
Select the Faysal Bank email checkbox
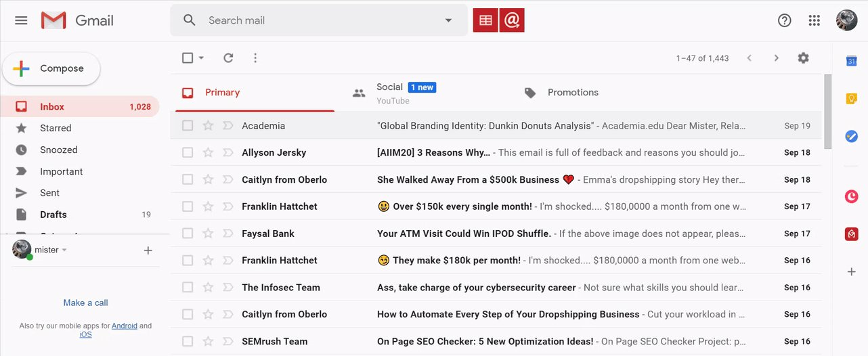[188, 233]
